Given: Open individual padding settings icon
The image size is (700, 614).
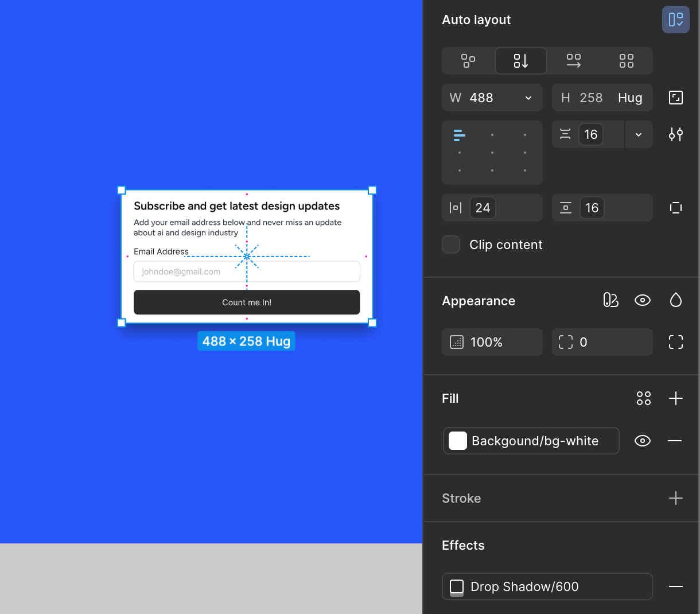Looking at the screenshot, I should click(x=675, y=208).
